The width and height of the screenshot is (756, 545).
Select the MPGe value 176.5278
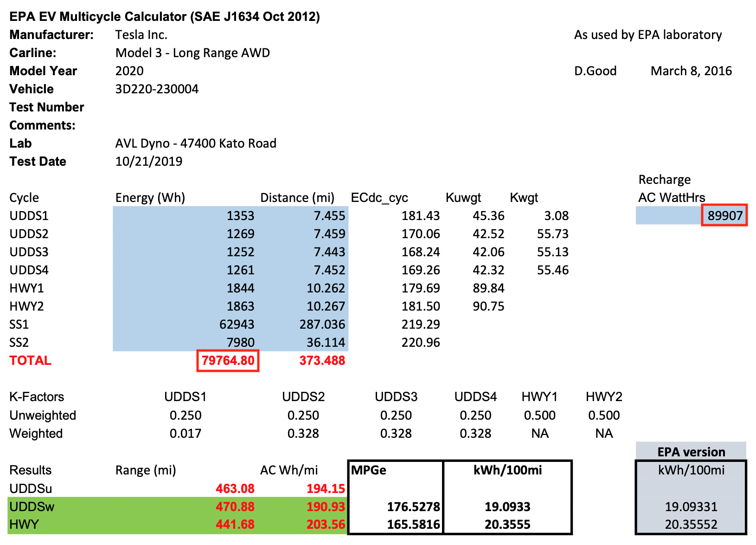pos(413,506)
